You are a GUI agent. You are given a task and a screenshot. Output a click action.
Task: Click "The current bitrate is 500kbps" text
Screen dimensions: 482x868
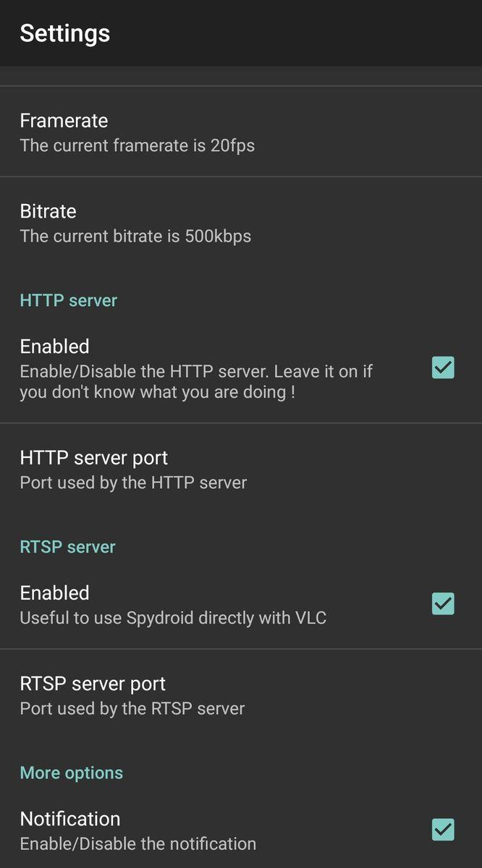[x=135, y=236]
